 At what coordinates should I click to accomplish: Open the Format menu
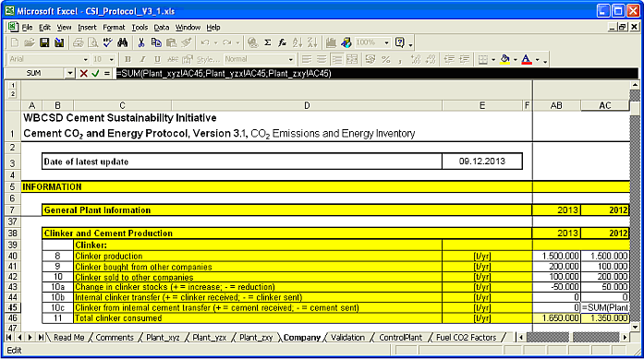(114, 28)
